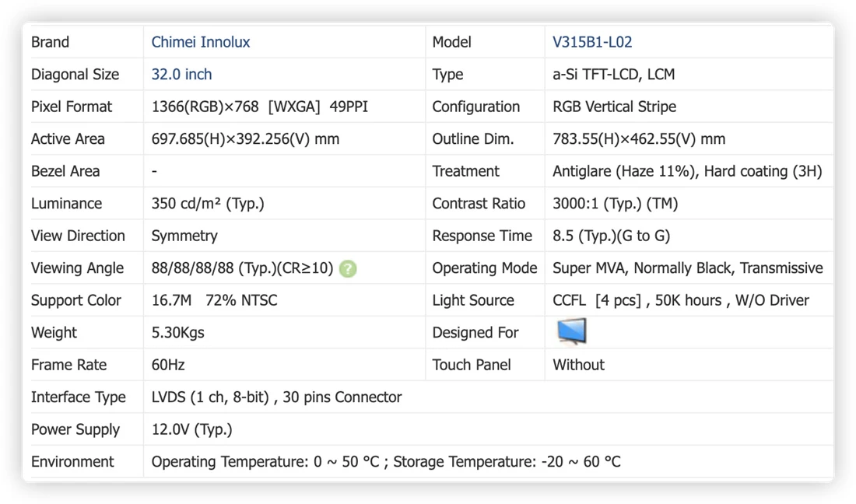
Task: Click the monitor icon beside Designed For
Action: 572,331
